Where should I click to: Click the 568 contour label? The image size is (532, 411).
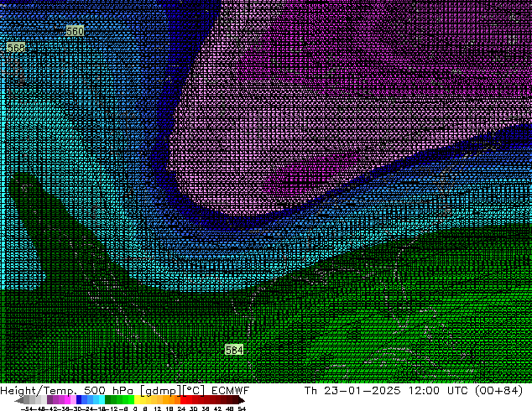point(16,48)
